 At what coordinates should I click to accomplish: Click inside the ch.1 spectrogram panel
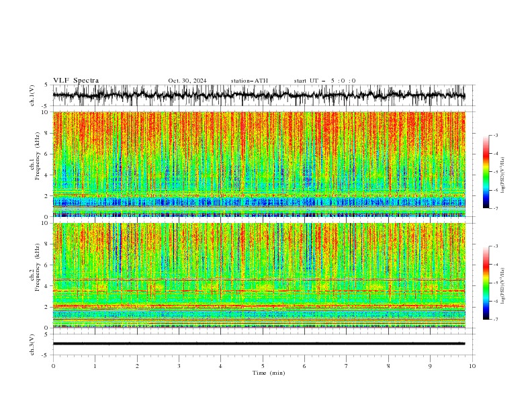pyautogui.click(x=259, y=164)
